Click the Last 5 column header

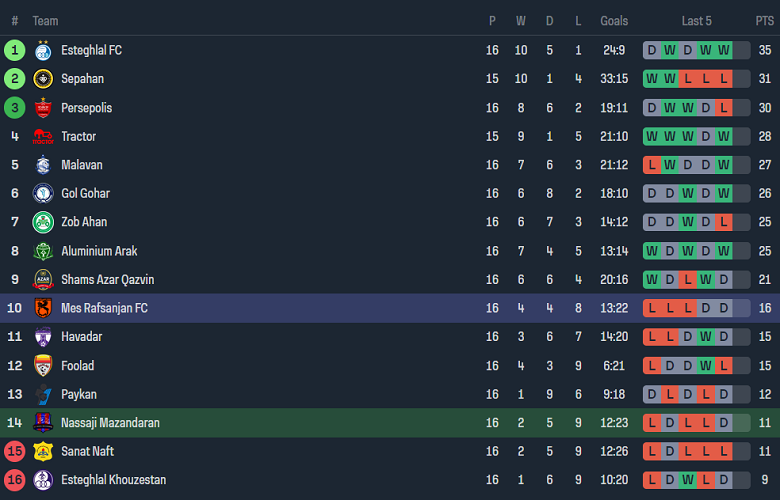[x=696, y=21]
